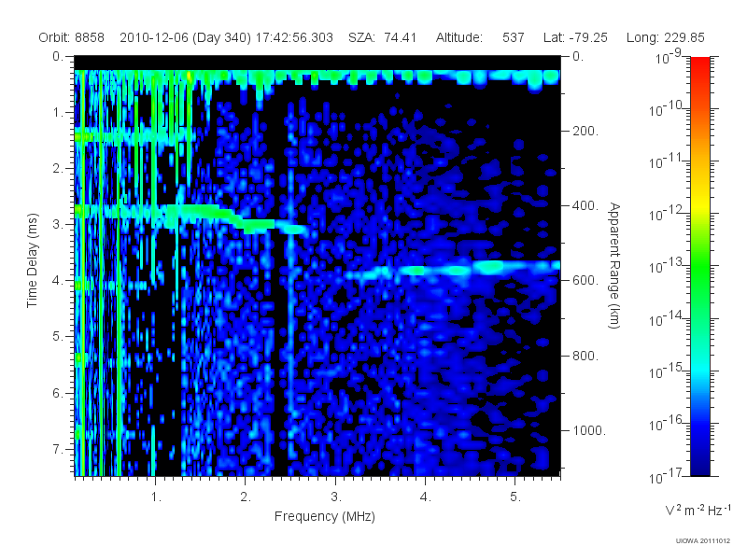Click the date "2010-12-06 (Day 340)" text
This screenshot has width=747, height=560.
[185, 37]
